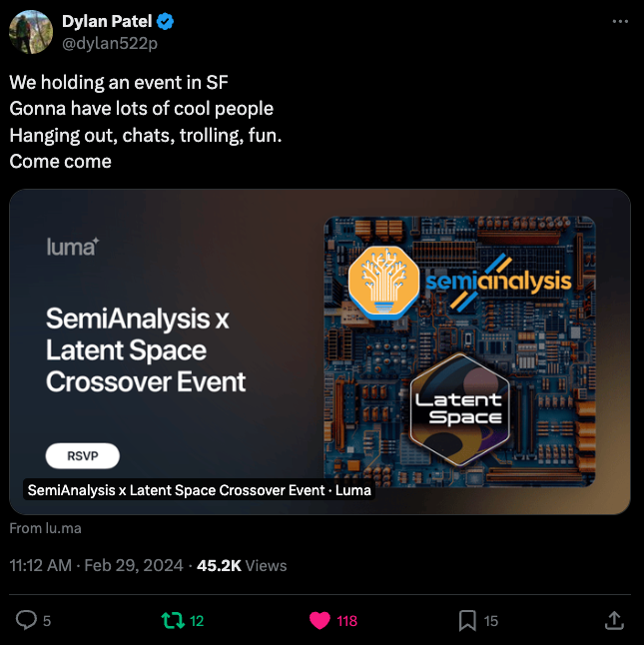Click the luma logo in the card

[72, 246]
